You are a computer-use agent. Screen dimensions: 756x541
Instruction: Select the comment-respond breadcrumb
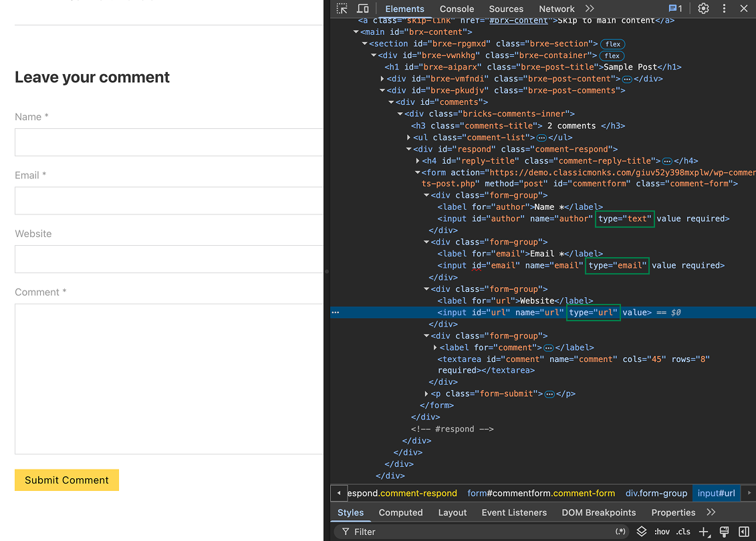coord(402,494)
